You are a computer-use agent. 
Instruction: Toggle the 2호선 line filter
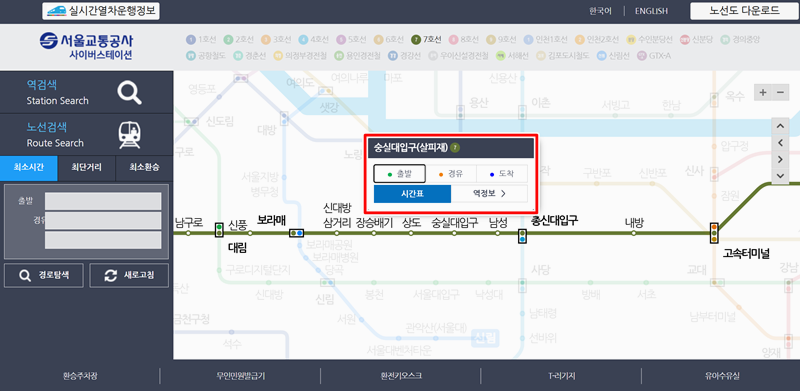coord(239,39)
